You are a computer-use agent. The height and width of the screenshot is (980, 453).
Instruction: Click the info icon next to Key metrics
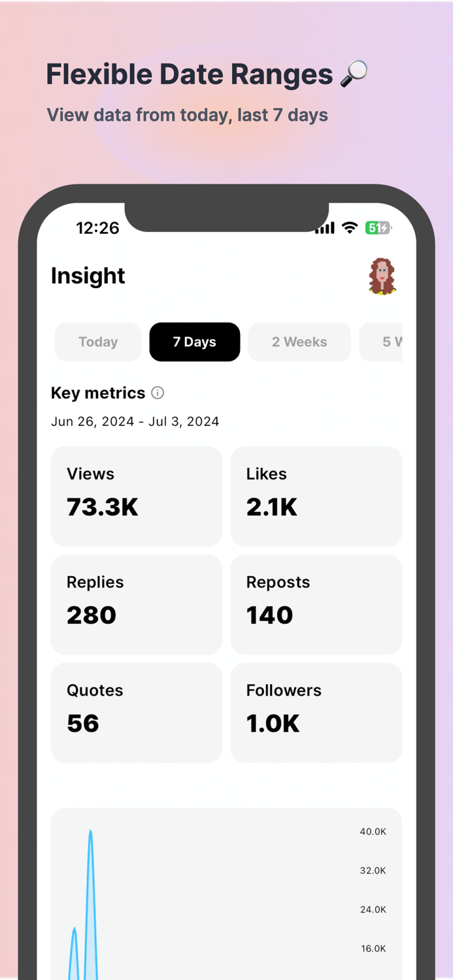click(x=157, y=393)
